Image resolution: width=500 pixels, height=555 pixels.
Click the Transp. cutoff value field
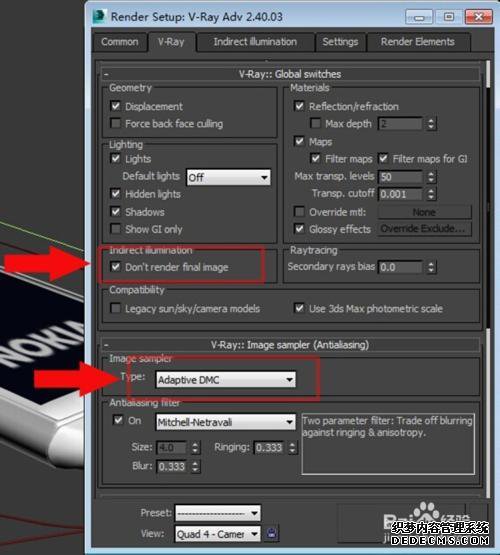tap(401, 194)
